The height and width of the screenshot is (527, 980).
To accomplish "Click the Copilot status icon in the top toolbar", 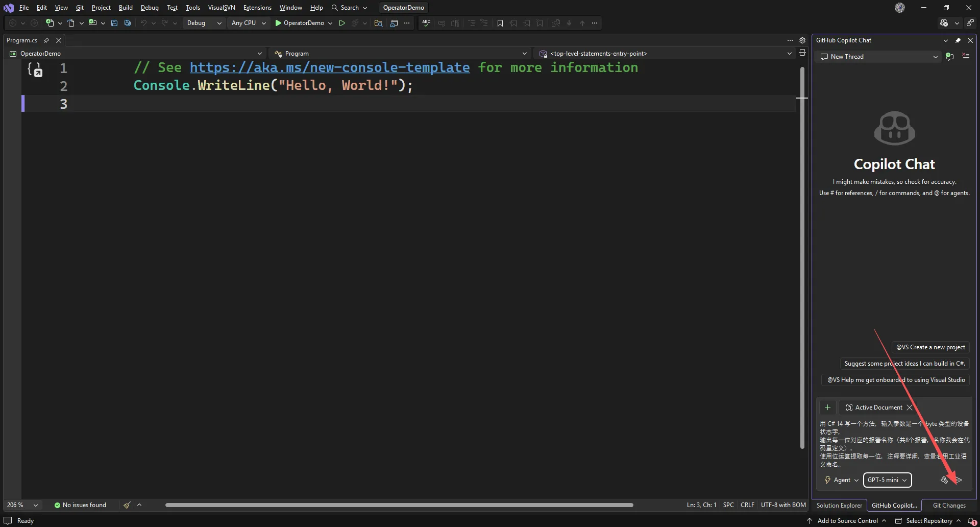I will tap(944, 23).
